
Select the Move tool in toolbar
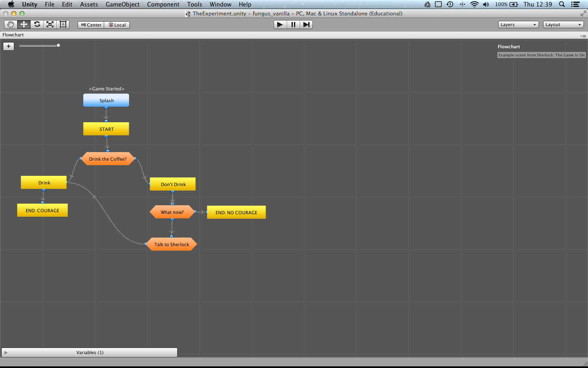24,25
